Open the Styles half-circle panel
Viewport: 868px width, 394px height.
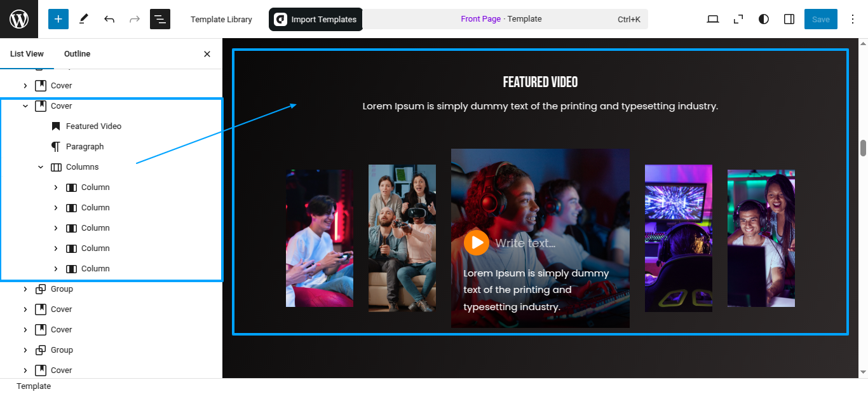point(764,19)
